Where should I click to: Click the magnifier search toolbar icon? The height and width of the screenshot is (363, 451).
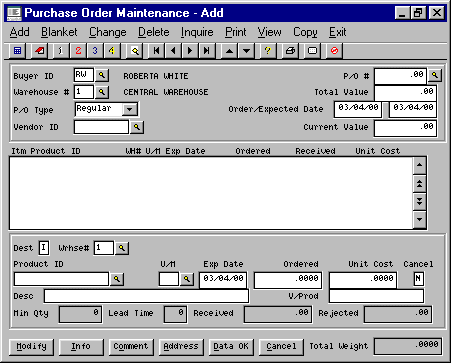135,51
